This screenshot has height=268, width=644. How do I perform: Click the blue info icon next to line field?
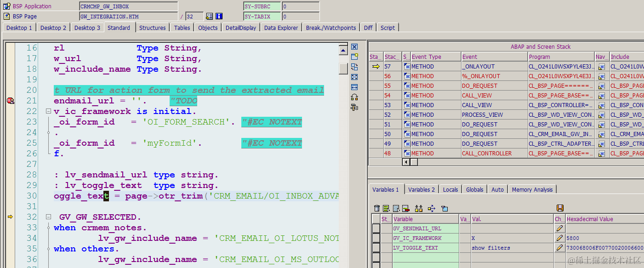[x=219, y=16]
